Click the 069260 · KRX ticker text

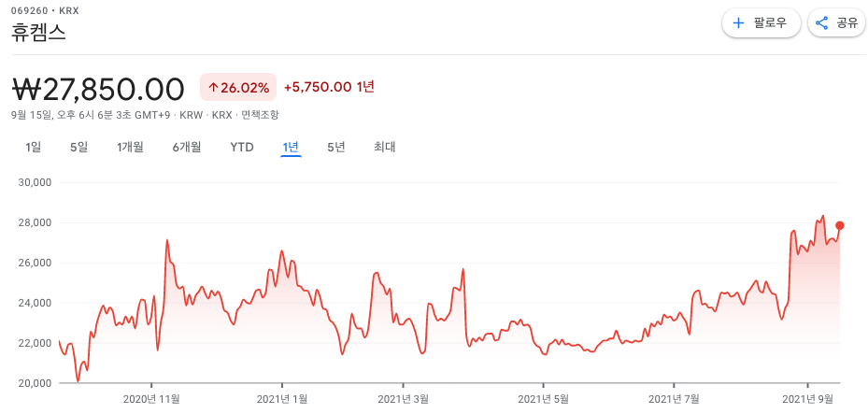click(x=45, y=10)
